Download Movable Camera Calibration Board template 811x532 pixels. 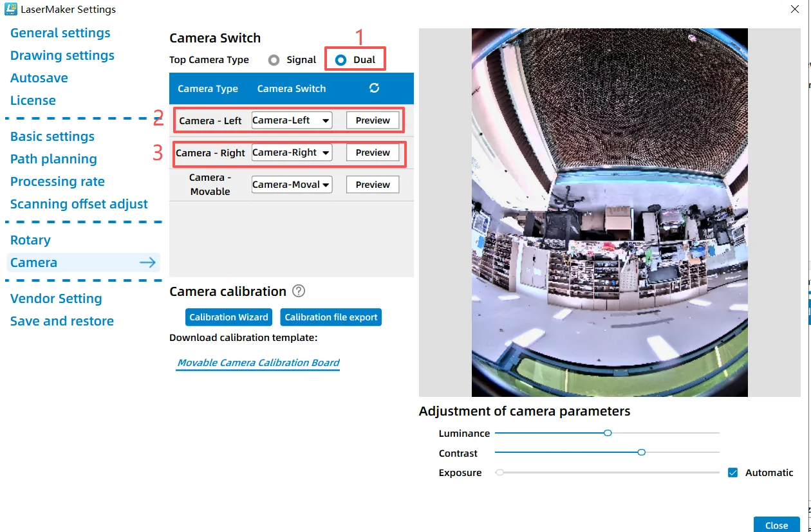coord(258,363)
